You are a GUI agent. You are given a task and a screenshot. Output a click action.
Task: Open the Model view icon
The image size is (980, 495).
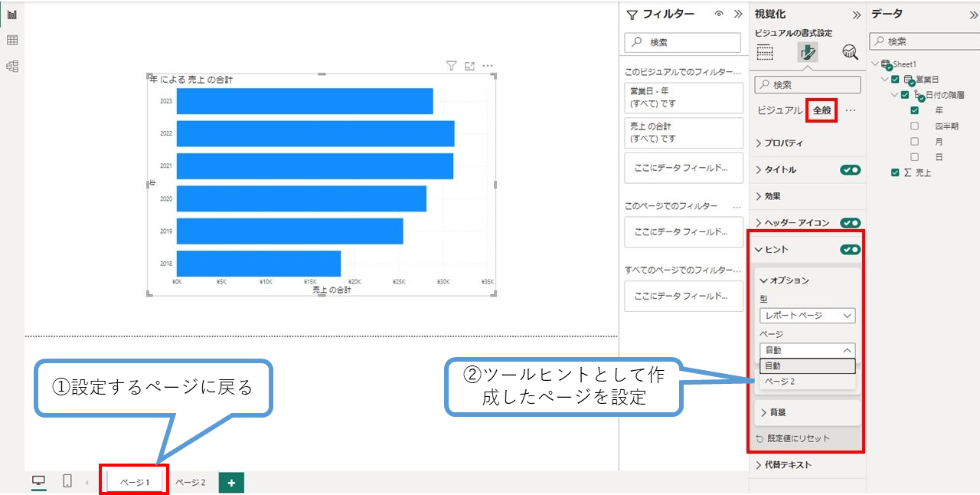click(x=12, y=67)
